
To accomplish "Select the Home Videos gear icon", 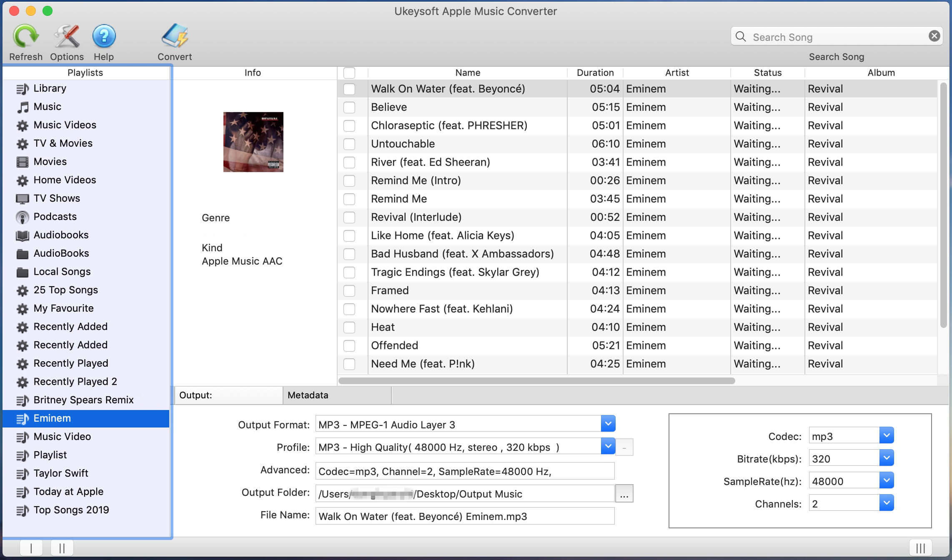I will click(x=23, y=180).
